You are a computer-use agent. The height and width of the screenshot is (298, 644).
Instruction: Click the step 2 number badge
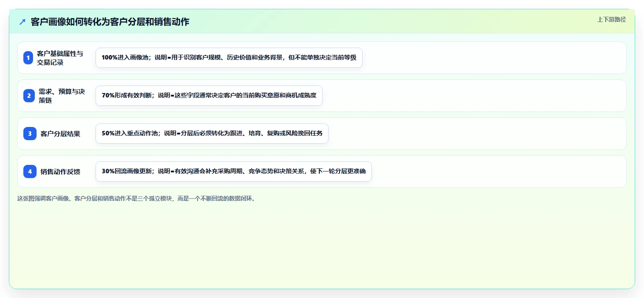pos(29,96)
